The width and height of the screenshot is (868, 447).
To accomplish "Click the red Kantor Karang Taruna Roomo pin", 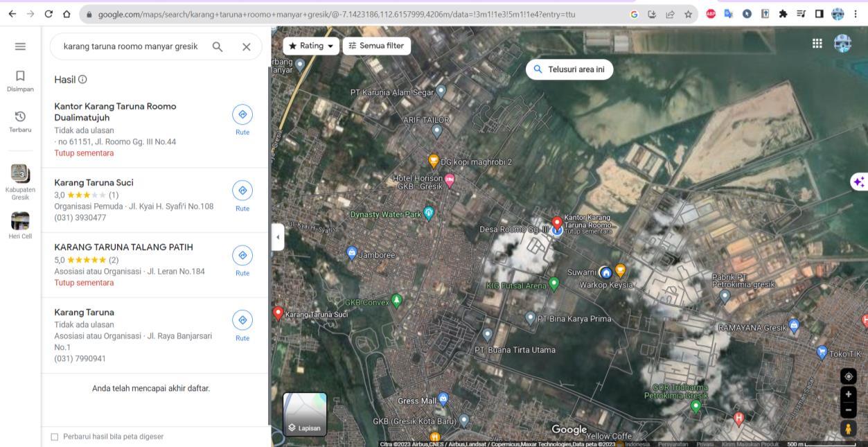I will 557,223.
